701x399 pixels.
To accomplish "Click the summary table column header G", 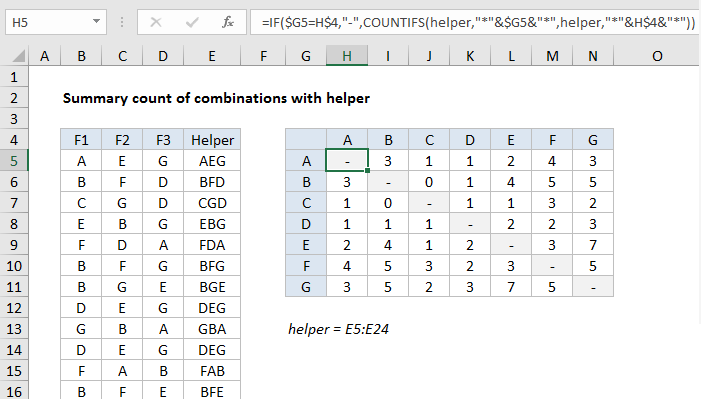I will pos(593,140).
